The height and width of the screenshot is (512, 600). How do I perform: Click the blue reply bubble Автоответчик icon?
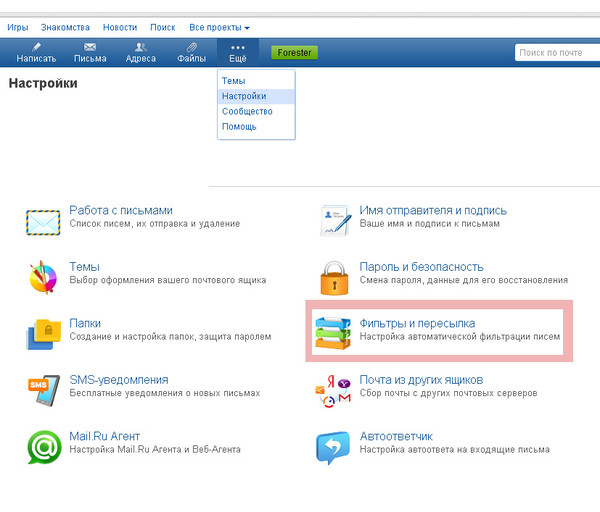333,447
